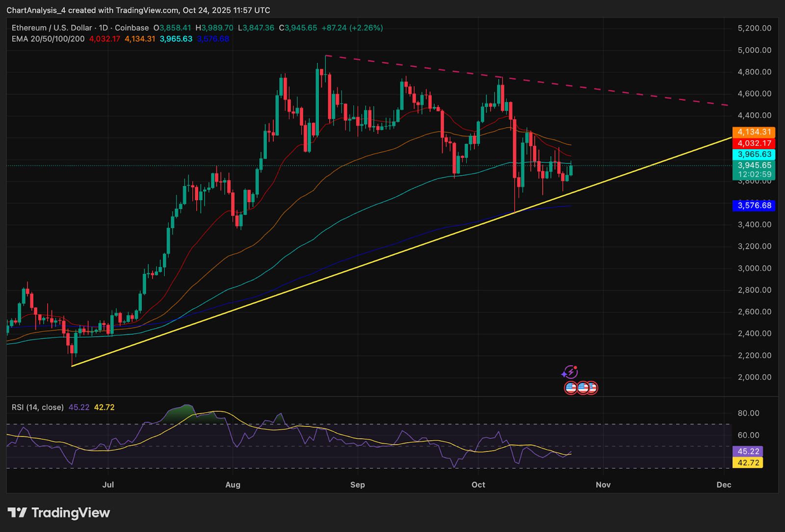
Task: Click the Oct label on time axis
Action: 478,485
